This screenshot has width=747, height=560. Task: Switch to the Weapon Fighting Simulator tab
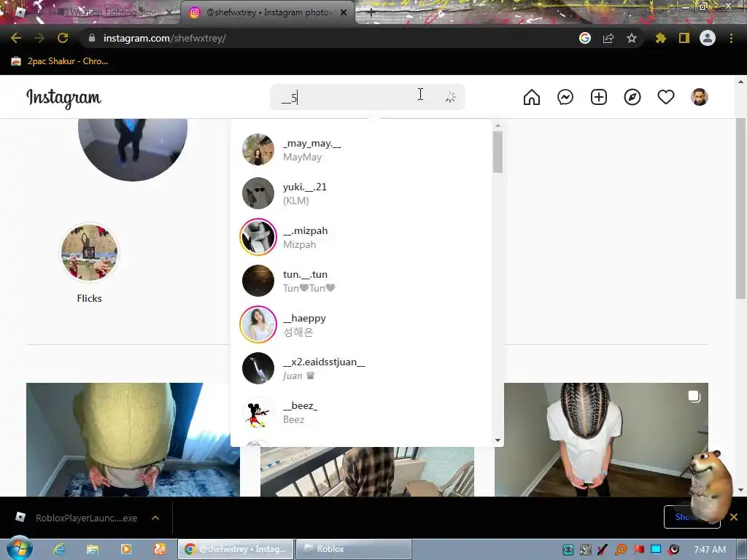[96, 13]
